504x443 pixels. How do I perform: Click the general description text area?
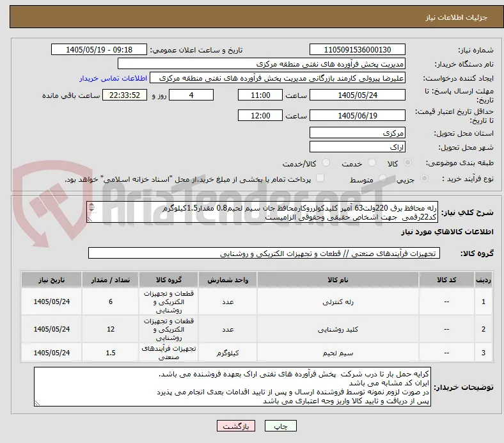click(x=262, y=213)
